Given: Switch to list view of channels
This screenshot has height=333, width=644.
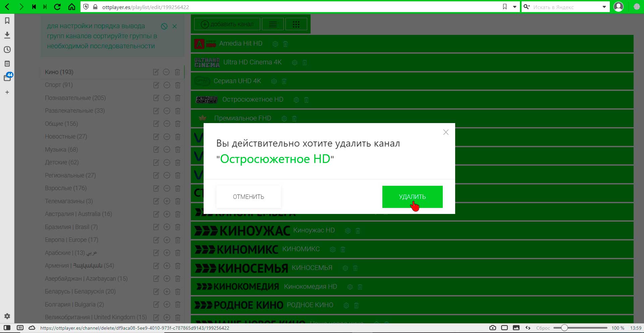Looking at the screenshot, I should (x=273, y=24).
